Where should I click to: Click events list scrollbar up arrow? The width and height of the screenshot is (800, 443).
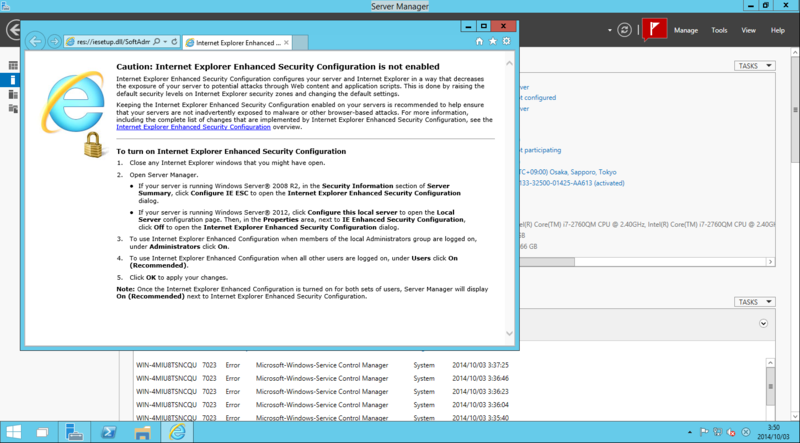(x=770, y=363)
